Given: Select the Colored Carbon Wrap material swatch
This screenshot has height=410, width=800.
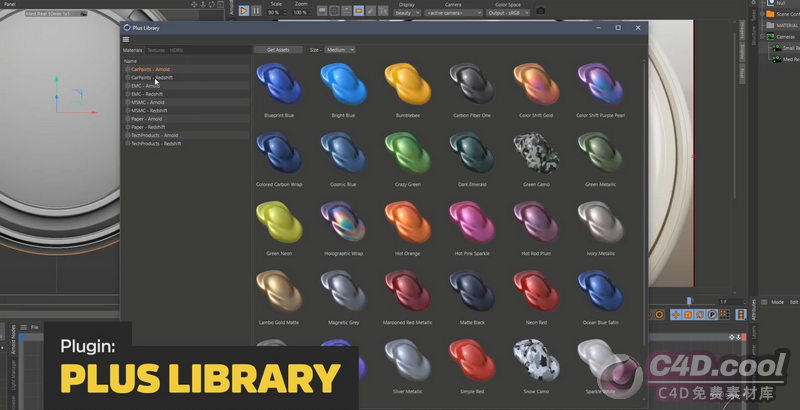Looking at the screenshot, I should coord(279,152).
